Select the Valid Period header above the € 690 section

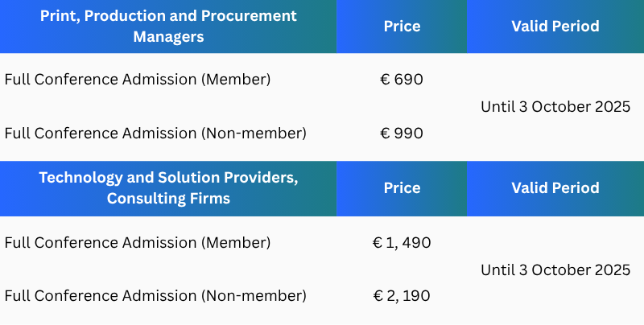pyautogui.click(x=555, y=27)
